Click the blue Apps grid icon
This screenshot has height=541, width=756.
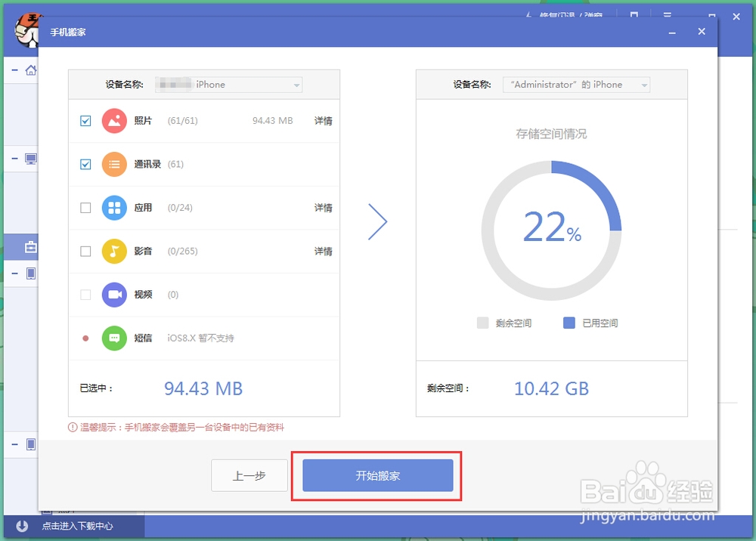114,208
